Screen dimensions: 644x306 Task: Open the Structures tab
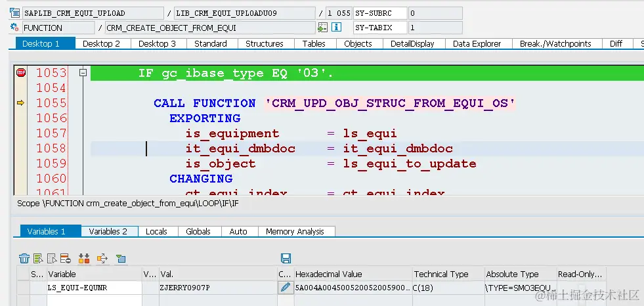click(x=265, y=43)
